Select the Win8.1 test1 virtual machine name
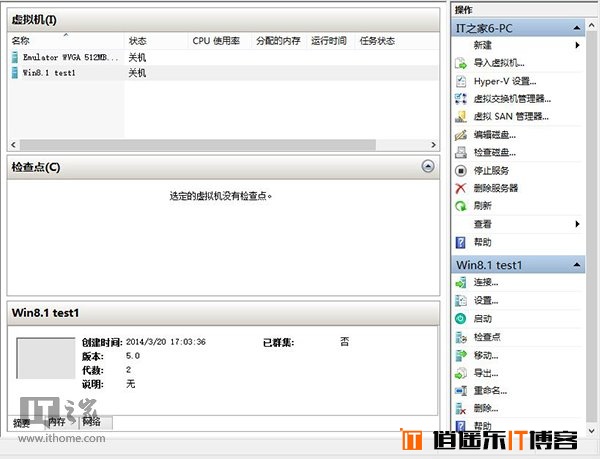Viewport: 600px width, 459px height. [x=49, y=73]
